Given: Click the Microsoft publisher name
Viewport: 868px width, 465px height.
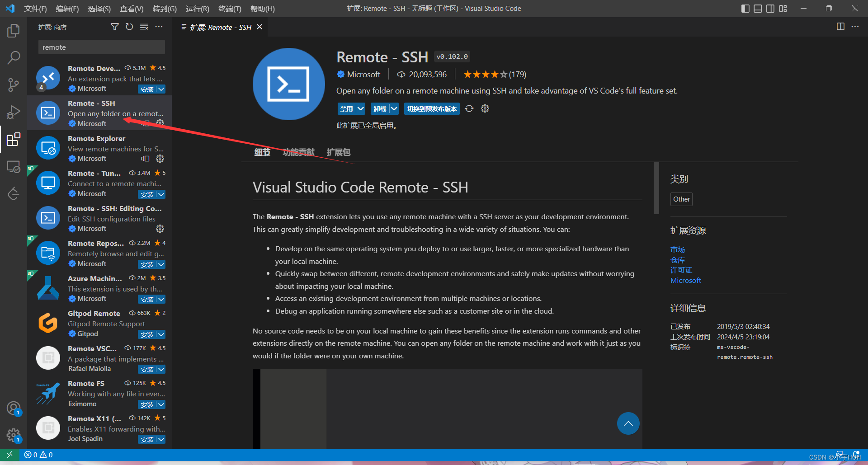Looking at the screenshot, I should coord(363,74).
